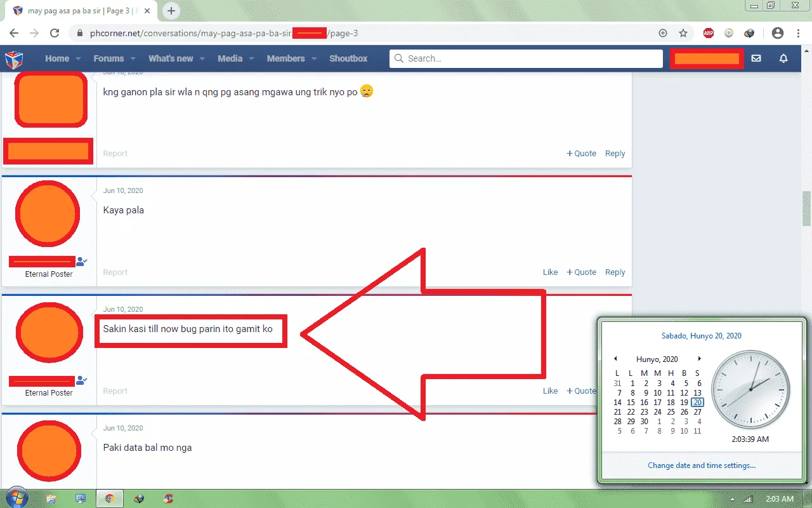Open a new browser tab

tap(171, 11)
